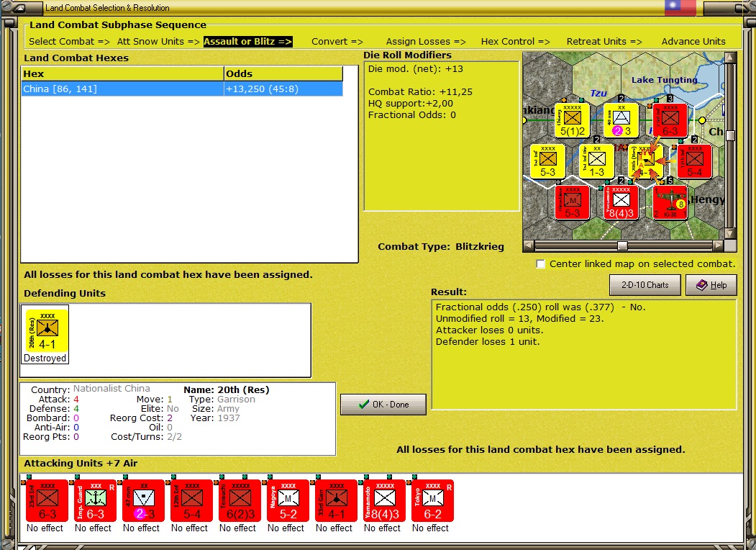
Task: Select the Nagoya 5-2 motorized unit
Action: pyautogui.click(x=288, y=500)
